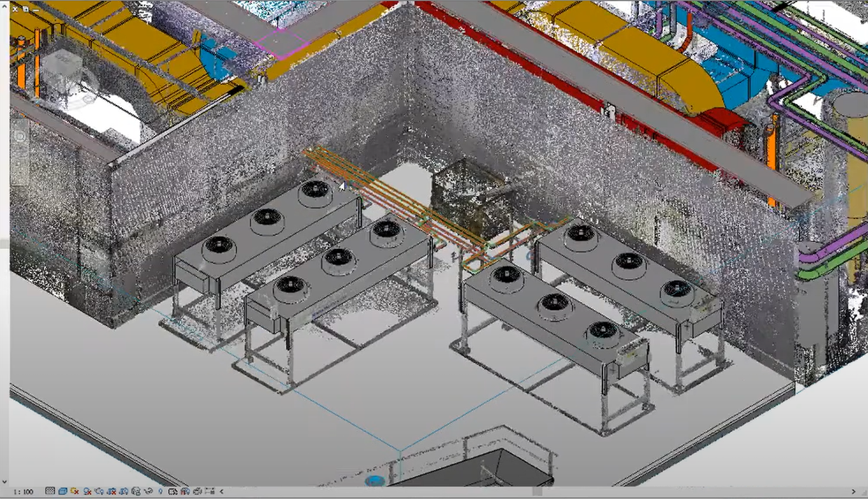Click the Reveal Constraints icon

[x=209, y=491]
